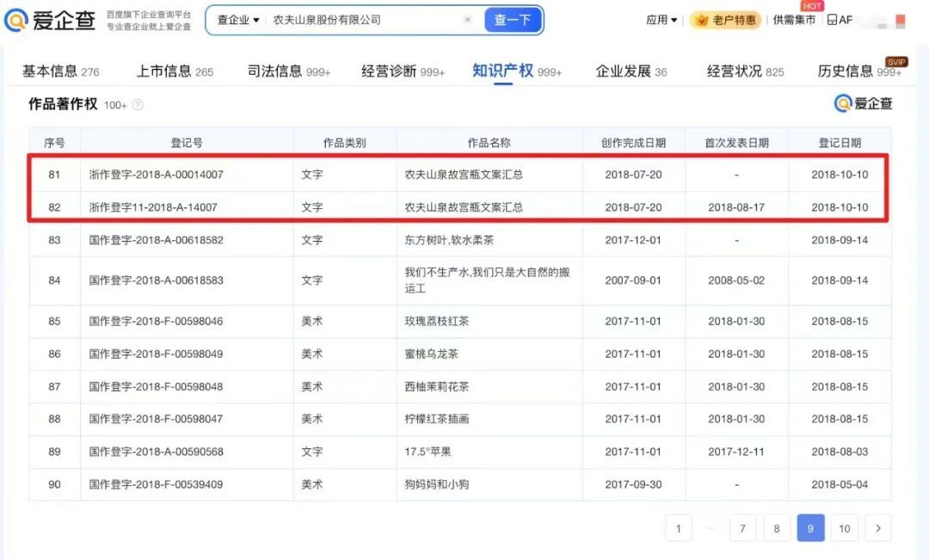Clear the search box using the × icon

[467, 19]
